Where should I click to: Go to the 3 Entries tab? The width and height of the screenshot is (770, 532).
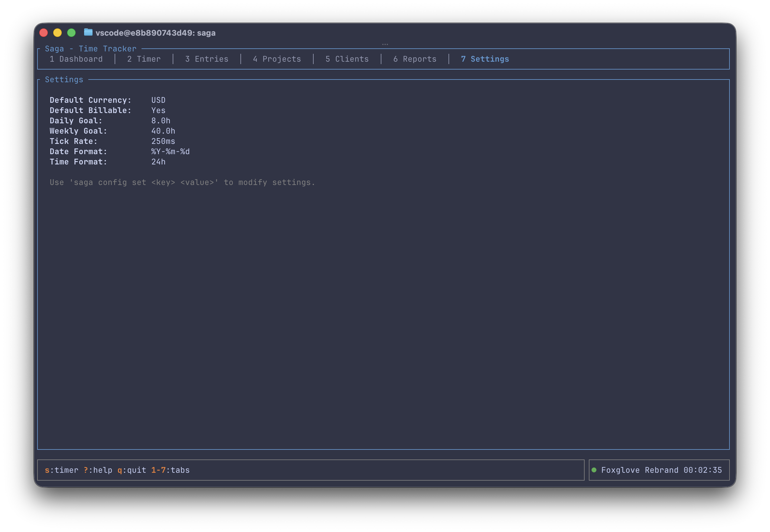pyautogui.click(x=207, y=59)
